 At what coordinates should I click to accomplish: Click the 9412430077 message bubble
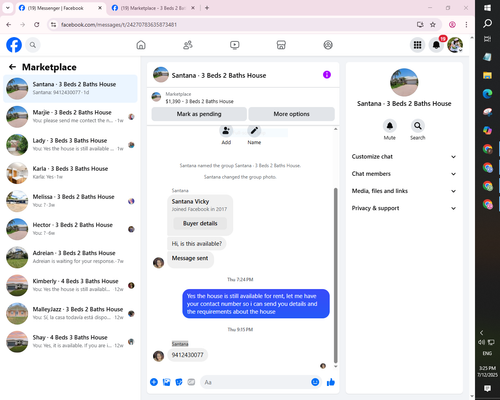[x=187, y=355]
